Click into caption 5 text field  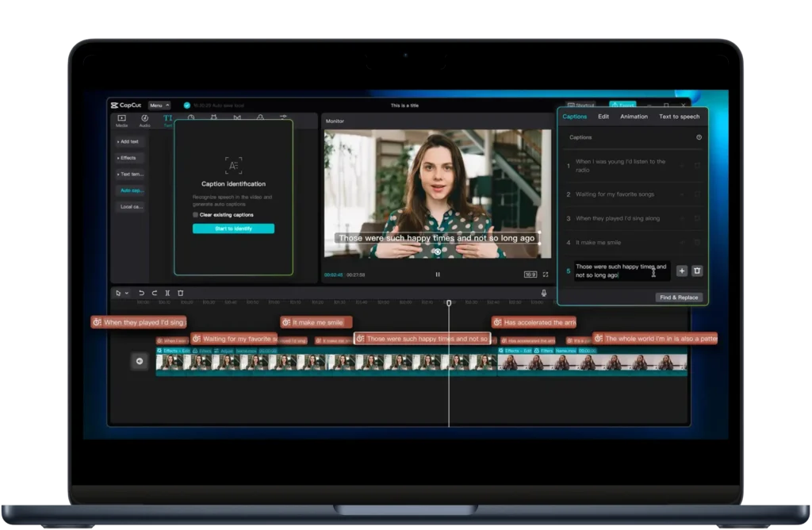click(622, 271)
